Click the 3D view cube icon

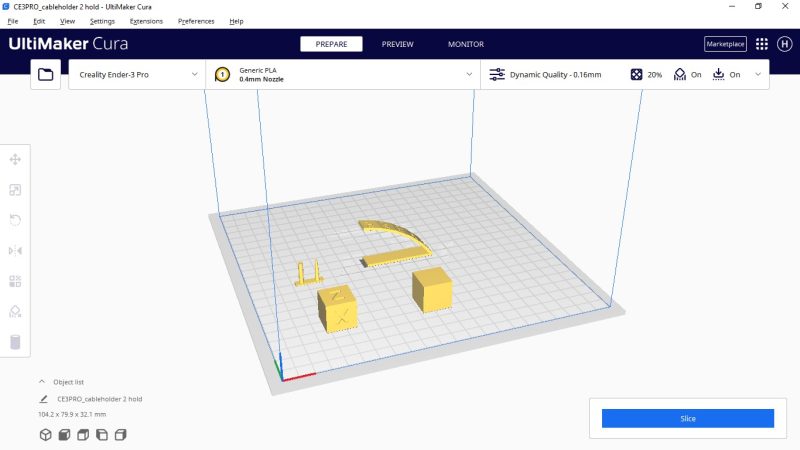(x=45, y=435)
